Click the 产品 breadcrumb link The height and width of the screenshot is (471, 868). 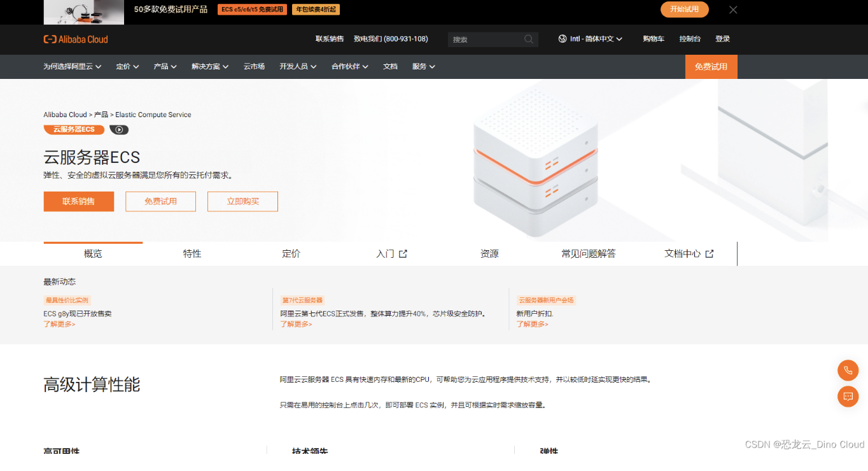pos(101,115)
